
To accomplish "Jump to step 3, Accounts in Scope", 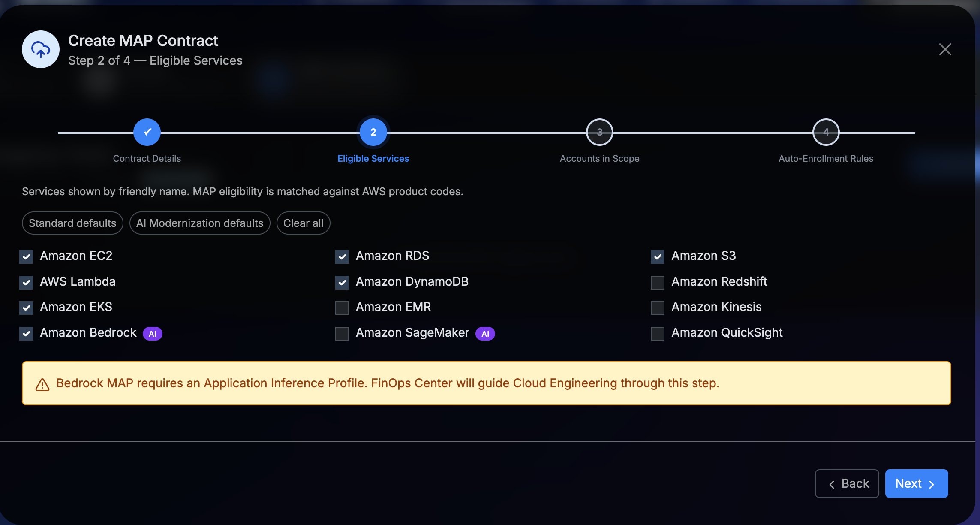I will click(x=599, y=132).
